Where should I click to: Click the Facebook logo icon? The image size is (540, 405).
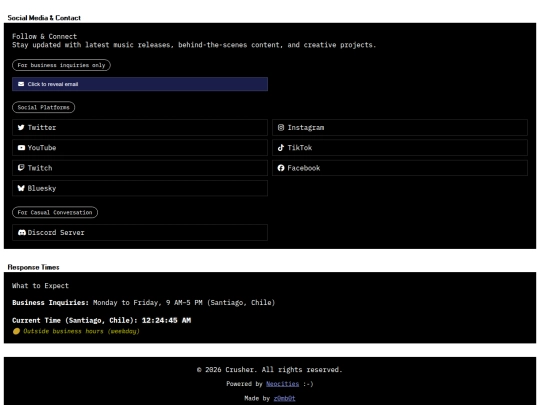(x=281, y=168)
